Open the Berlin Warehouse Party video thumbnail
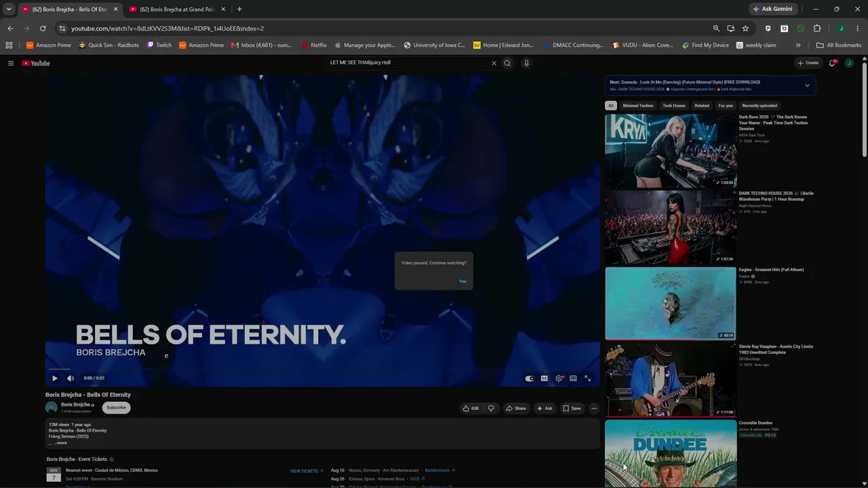The image size is (868, 488). click(671, 227)
